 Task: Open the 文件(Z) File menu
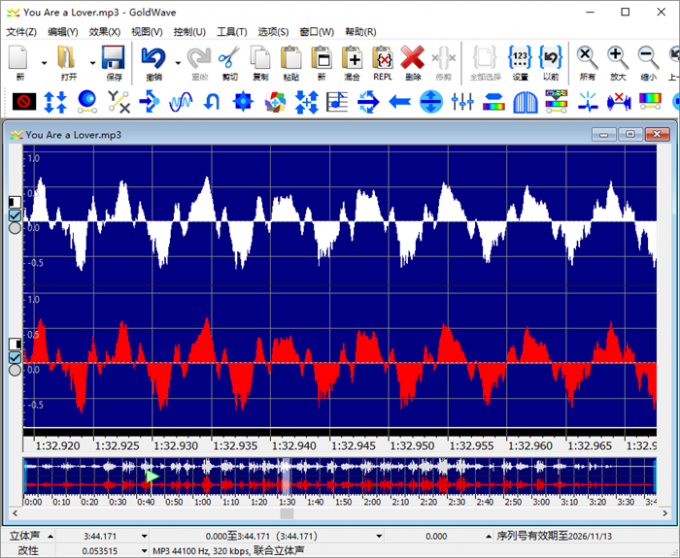[21, 32]
